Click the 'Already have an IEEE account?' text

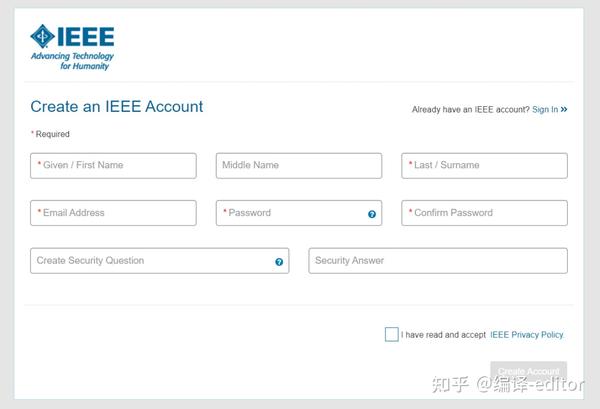471,109
